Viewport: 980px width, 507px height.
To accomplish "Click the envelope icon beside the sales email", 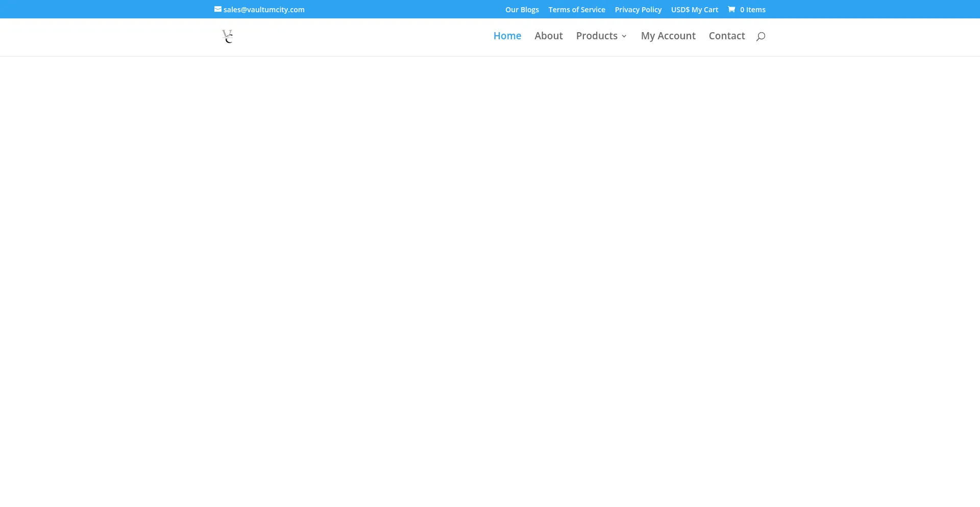I will [x=217, y=9].
